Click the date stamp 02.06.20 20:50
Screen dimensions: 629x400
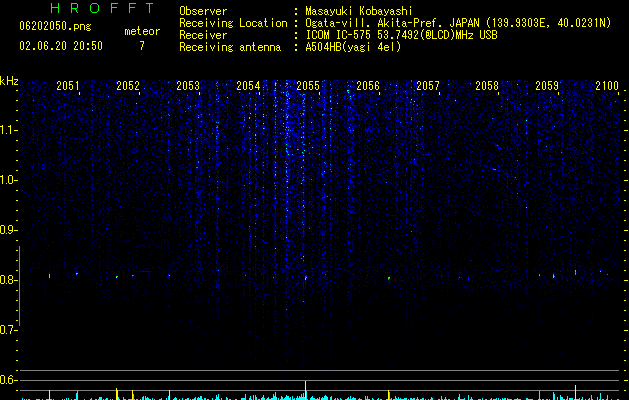click(x=61, y=46)
